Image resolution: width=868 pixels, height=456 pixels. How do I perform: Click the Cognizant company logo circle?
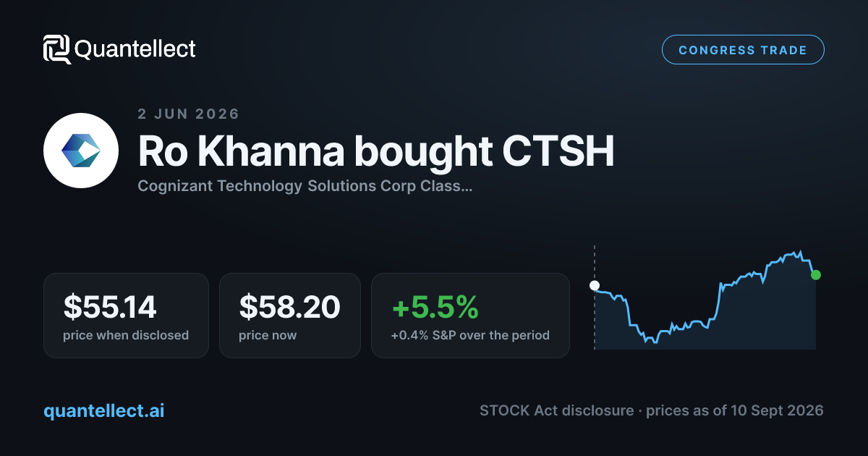coord(81,151)
